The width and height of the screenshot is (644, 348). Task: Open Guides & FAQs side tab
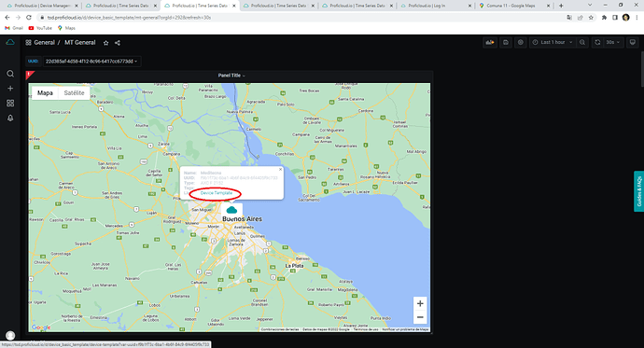pos(638,191)
